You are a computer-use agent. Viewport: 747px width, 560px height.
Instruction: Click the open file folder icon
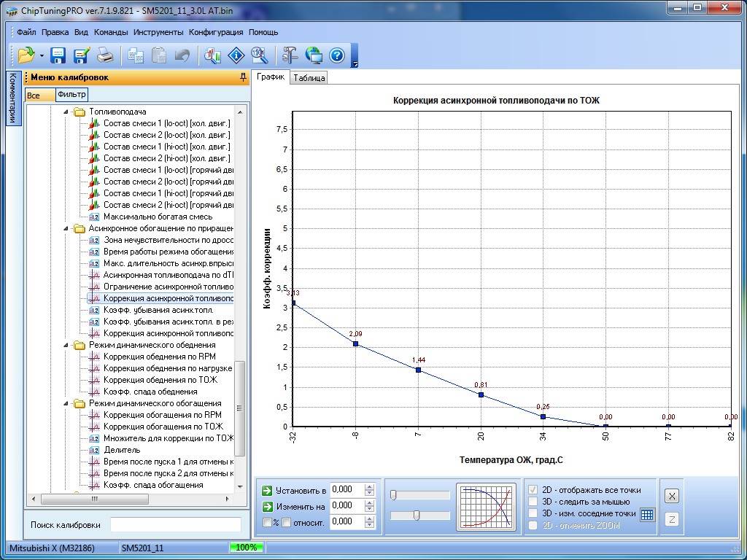[26, 55]
